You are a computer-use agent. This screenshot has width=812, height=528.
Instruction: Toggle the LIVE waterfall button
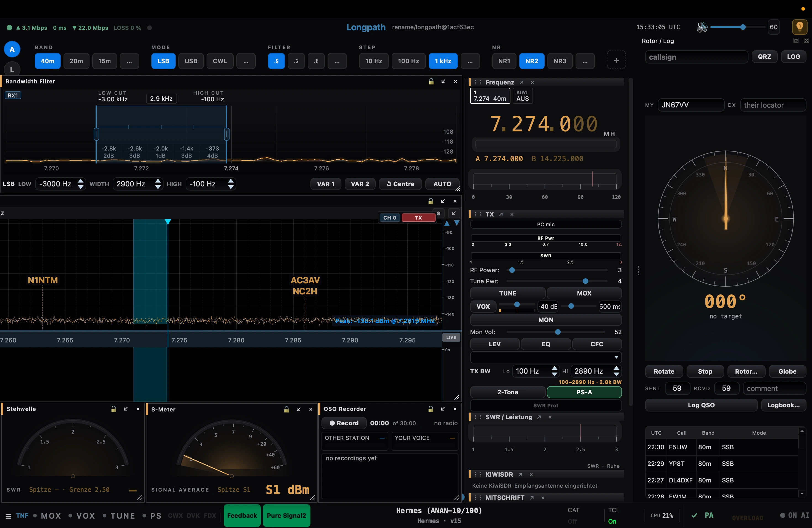(x=451, y=338)
